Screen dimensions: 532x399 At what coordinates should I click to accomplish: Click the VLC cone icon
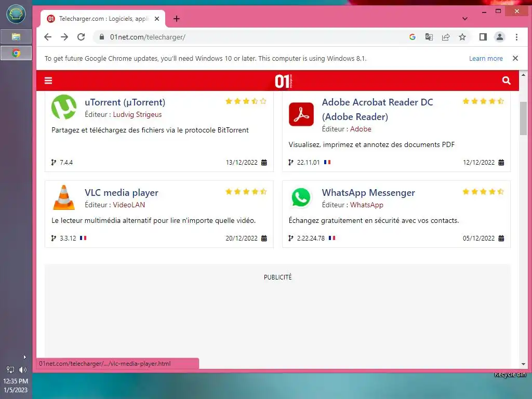pos(64,197)
